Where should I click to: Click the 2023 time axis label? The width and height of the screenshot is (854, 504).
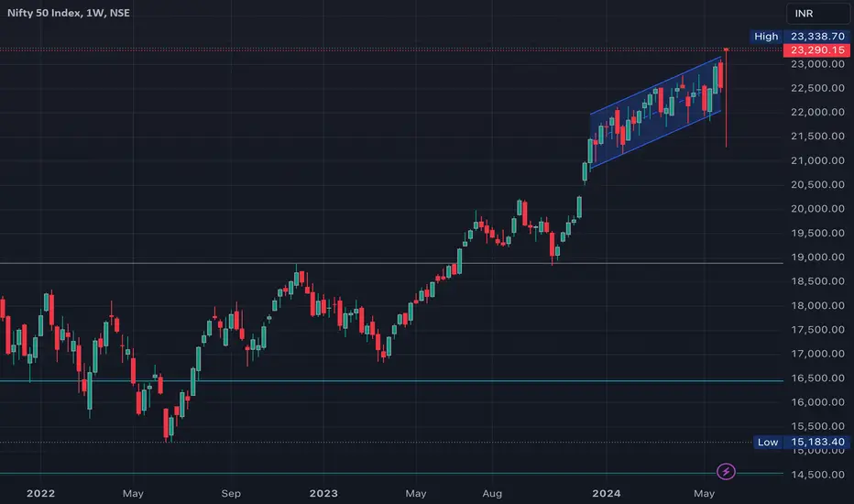(323, 493)
